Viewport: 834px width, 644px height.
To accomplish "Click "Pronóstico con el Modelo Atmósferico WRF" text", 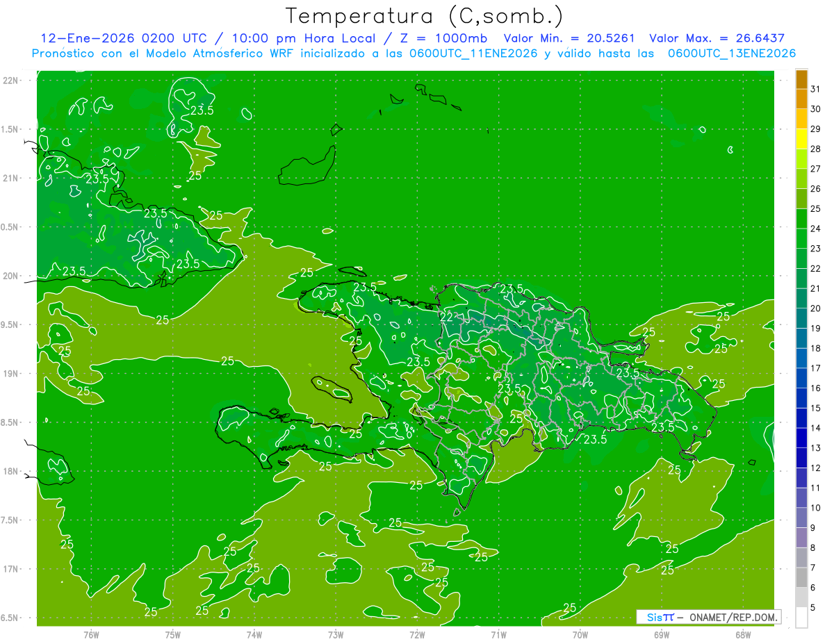I will (163, 53).
